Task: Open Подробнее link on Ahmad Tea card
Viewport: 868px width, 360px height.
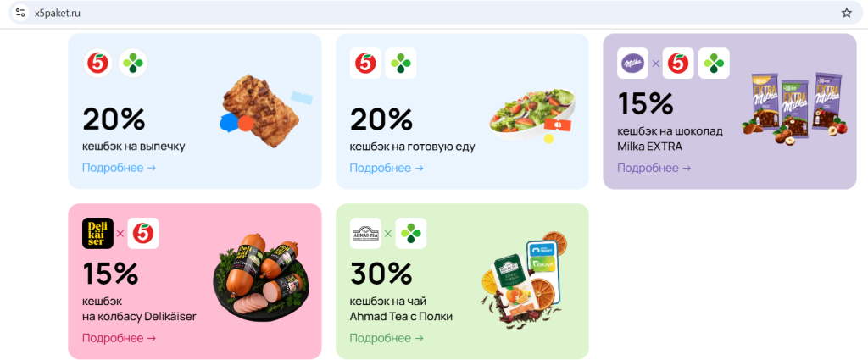Action: [387, 338]
